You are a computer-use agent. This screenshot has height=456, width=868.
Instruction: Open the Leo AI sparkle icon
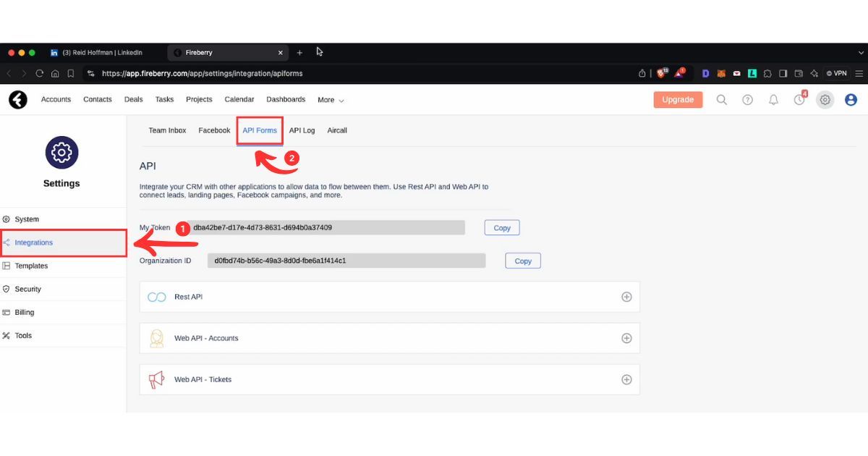814,73
